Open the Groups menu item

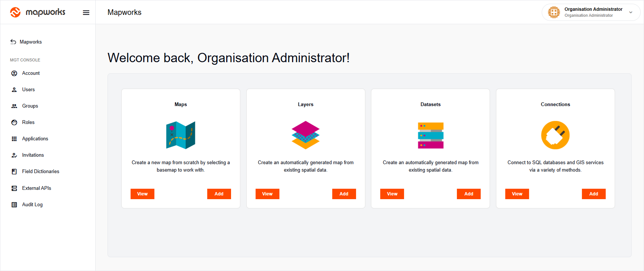tap(30, 106)
